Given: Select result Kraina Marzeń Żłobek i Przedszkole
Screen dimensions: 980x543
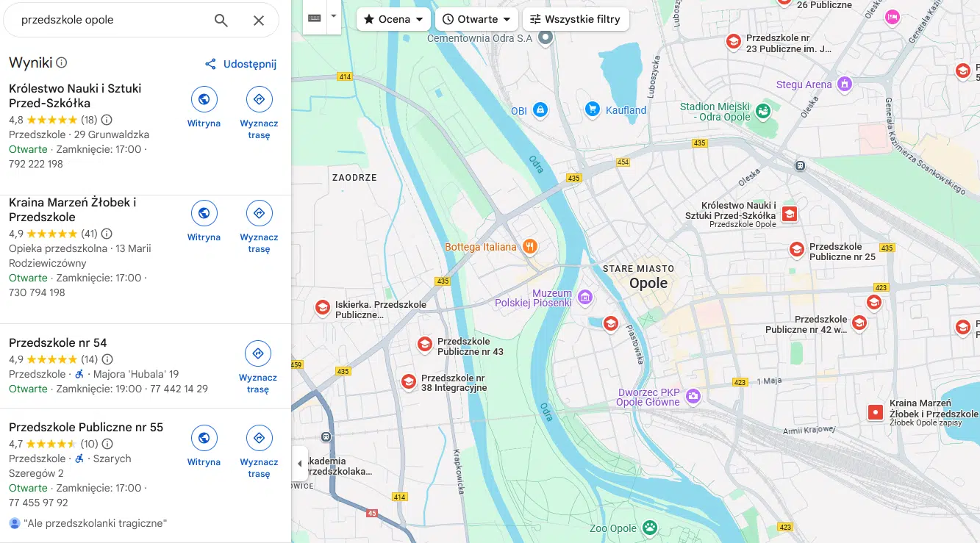Looking at the screenshot, I should coord(73,209).
